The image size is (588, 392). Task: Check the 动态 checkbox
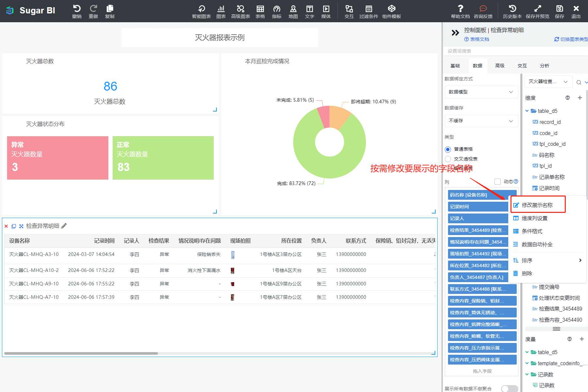point(497,181)
